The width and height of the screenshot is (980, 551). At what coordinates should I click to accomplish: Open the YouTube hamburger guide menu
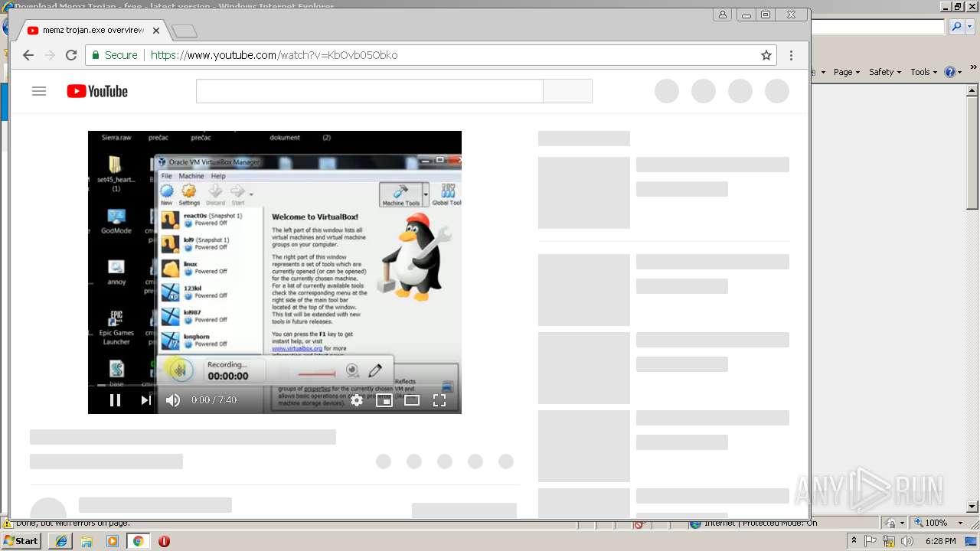click(39, 91)
